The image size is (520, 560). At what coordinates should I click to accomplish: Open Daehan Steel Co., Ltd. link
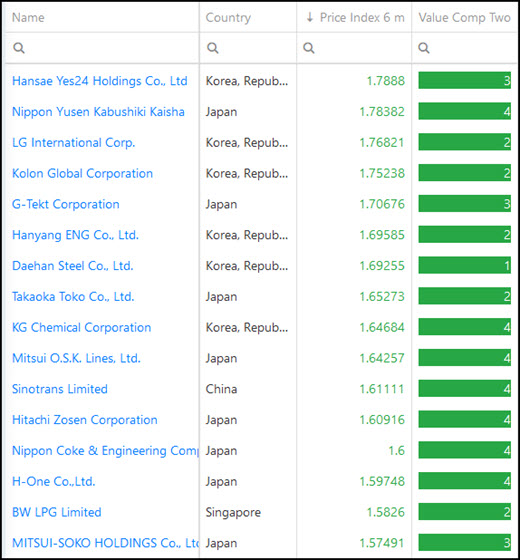point(72,266)
